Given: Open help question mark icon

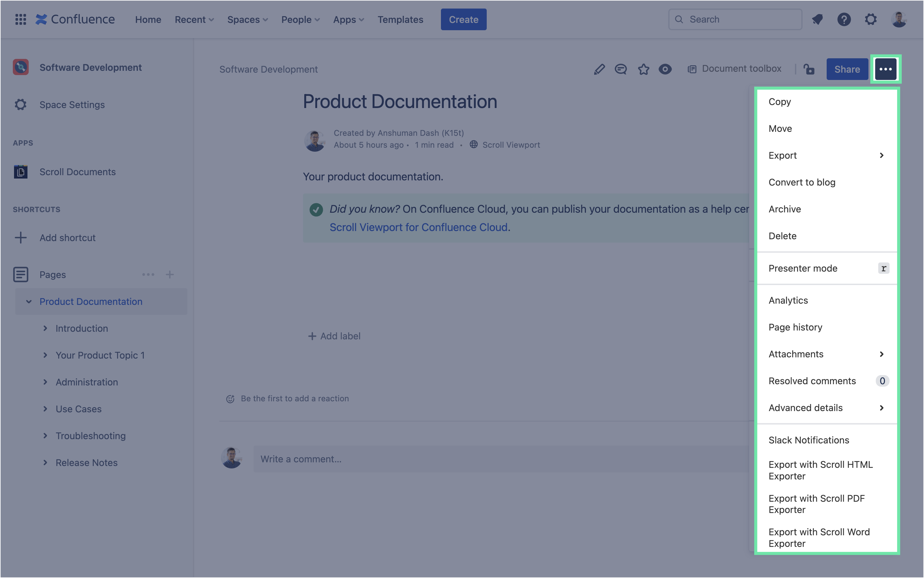Looking at the screenshot, I should [x=844, y=20].
